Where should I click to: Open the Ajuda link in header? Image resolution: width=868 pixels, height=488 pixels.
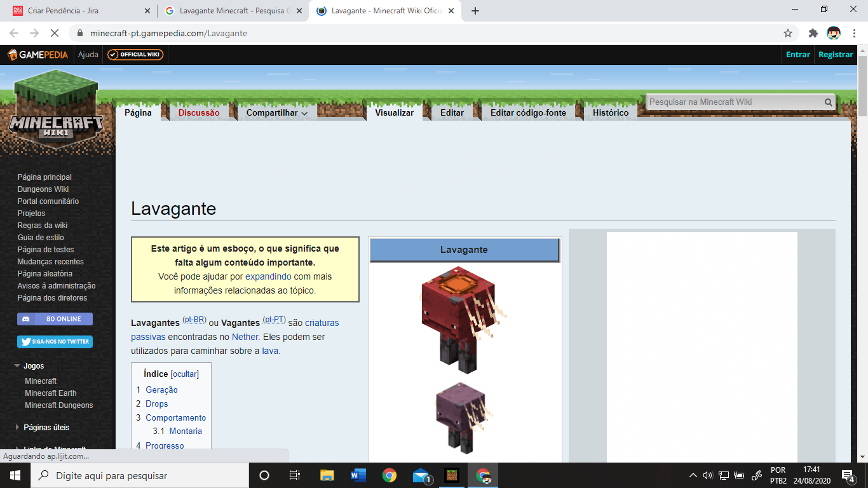point(88,55)
